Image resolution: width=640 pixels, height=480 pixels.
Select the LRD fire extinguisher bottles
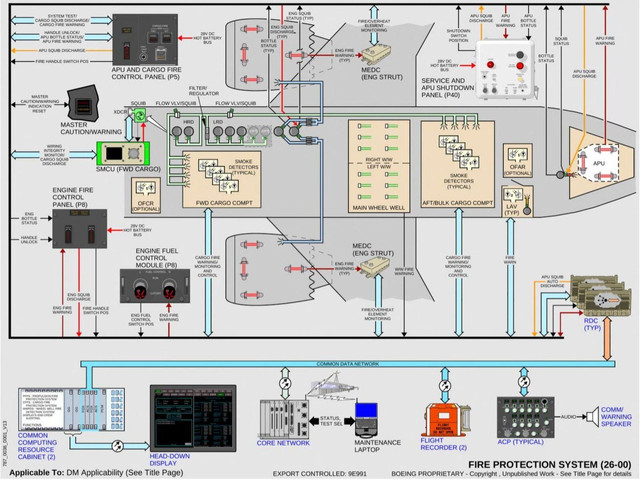[x=230, y=131]
